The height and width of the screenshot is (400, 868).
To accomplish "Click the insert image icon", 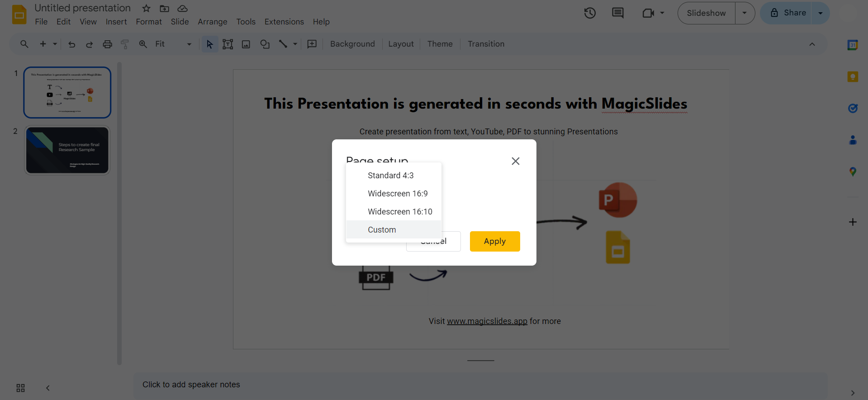I will (246, 44).
